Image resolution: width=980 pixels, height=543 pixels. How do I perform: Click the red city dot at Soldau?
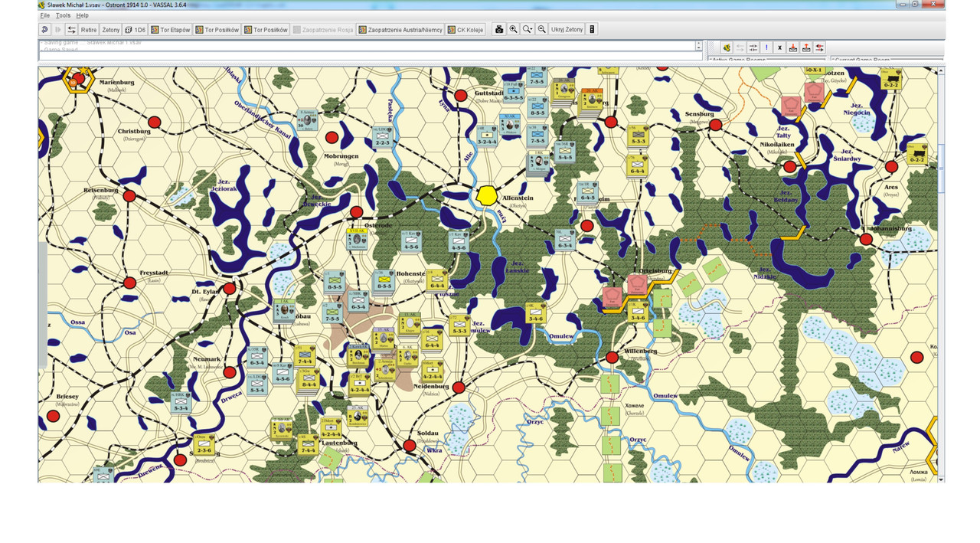410,445
